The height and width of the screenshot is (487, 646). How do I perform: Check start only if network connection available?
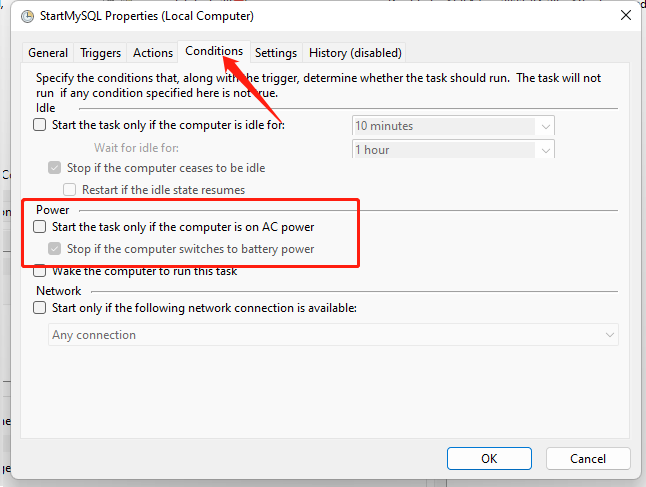(x=40, y=308)
